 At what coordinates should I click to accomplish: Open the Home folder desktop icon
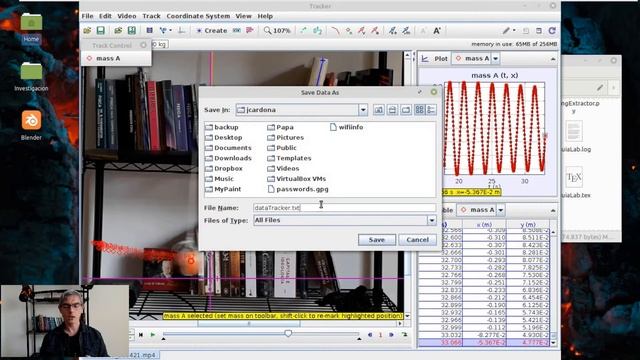[x=31, y=27]
